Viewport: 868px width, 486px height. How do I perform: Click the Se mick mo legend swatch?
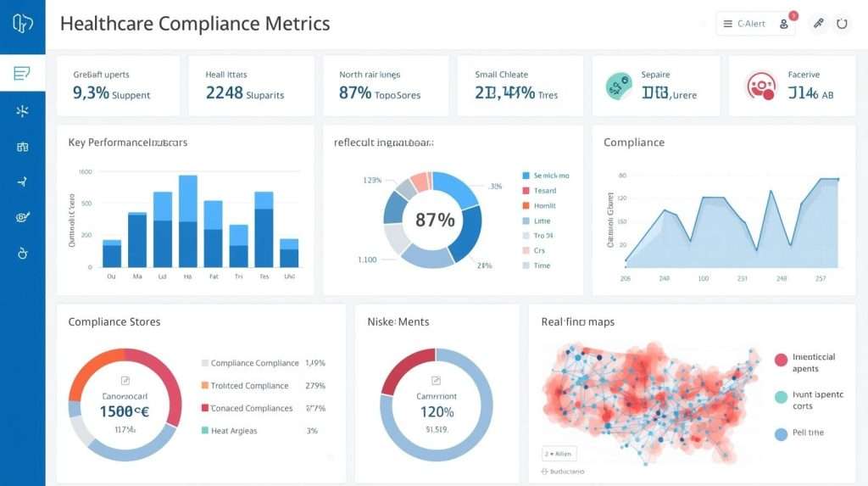pyautogui.click(x=526, y=176)
